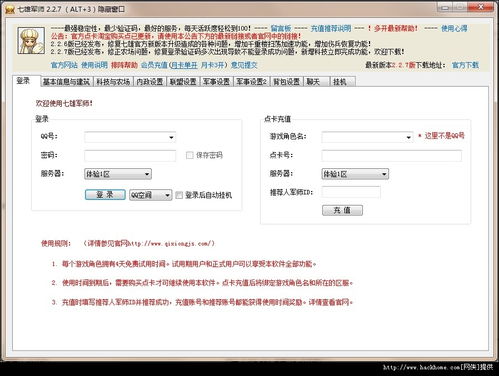Click the app icon in the title bar
499x376 pixels.
coord(10,9)
